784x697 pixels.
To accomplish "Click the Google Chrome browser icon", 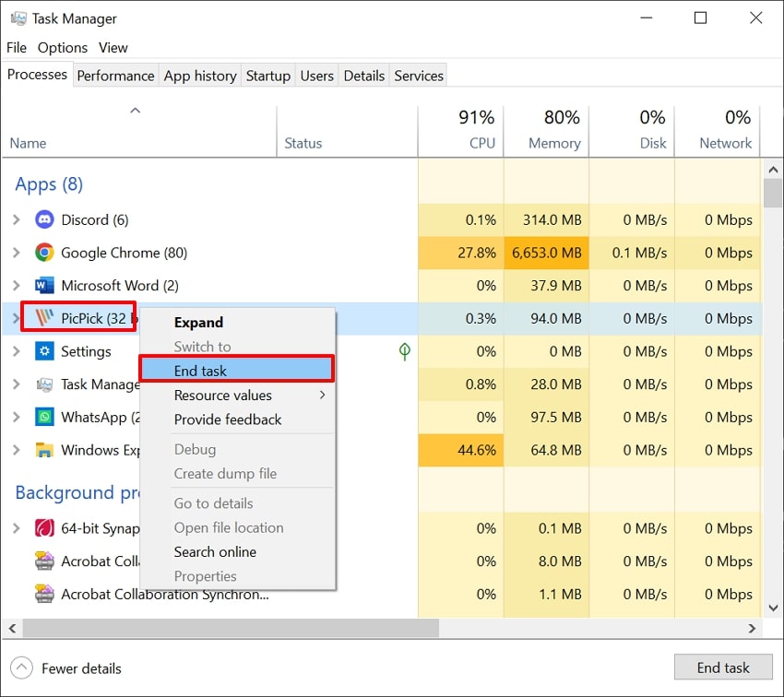I will (x=44, y=253).
